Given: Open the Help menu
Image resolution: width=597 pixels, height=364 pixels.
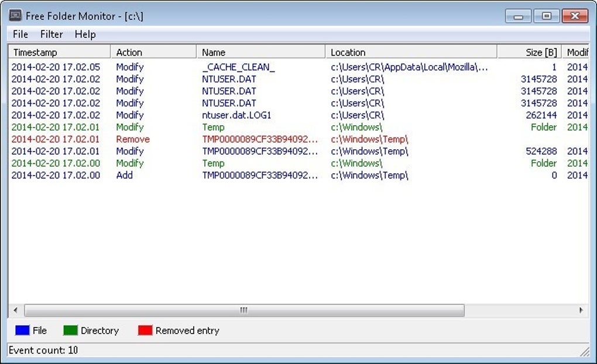Looking at the screenshot, I should click(x=85, y=34).
